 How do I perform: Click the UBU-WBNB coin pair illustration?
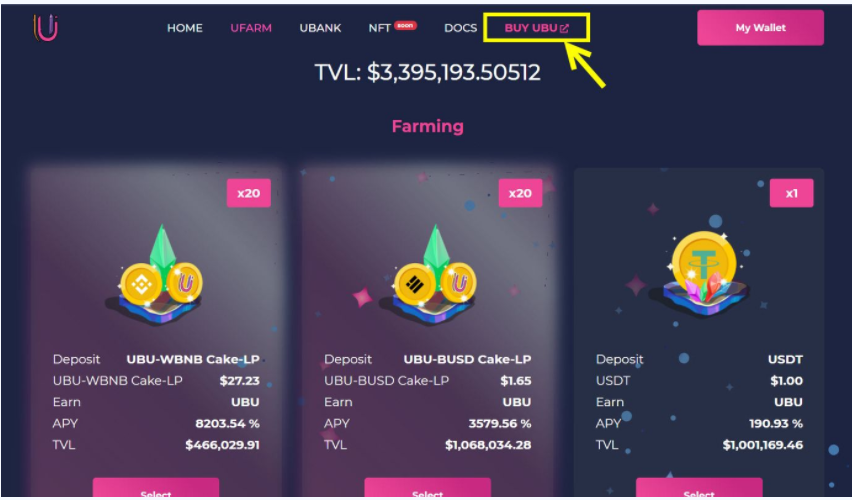(160, 276)
